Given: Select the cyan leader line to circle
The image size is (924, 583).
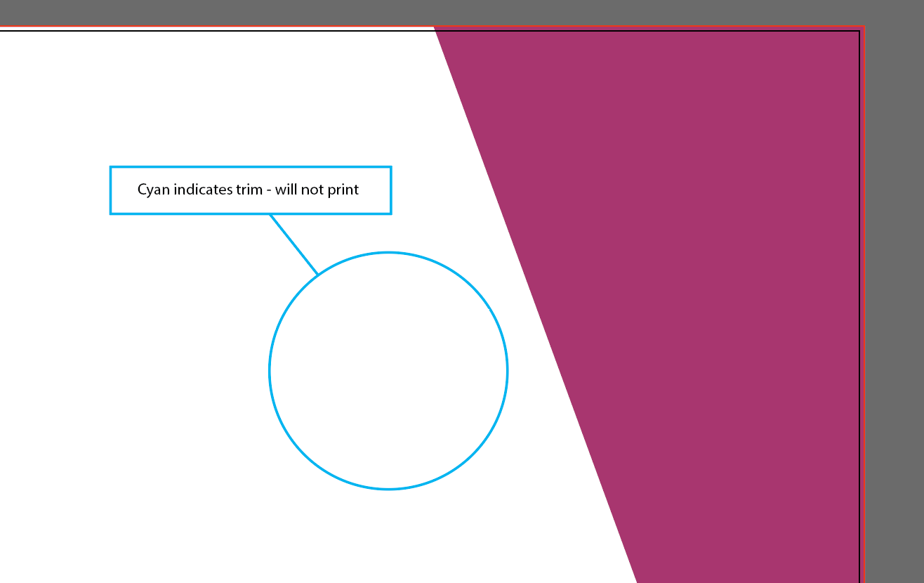Looking at the screenshot, I should pos(293,244).
